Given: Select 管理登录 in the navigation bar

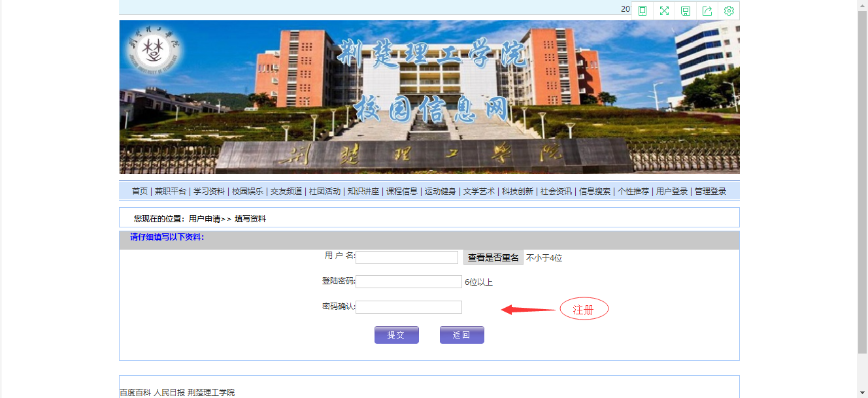Looking at the screenshot, I should click(x=710, y=191).
